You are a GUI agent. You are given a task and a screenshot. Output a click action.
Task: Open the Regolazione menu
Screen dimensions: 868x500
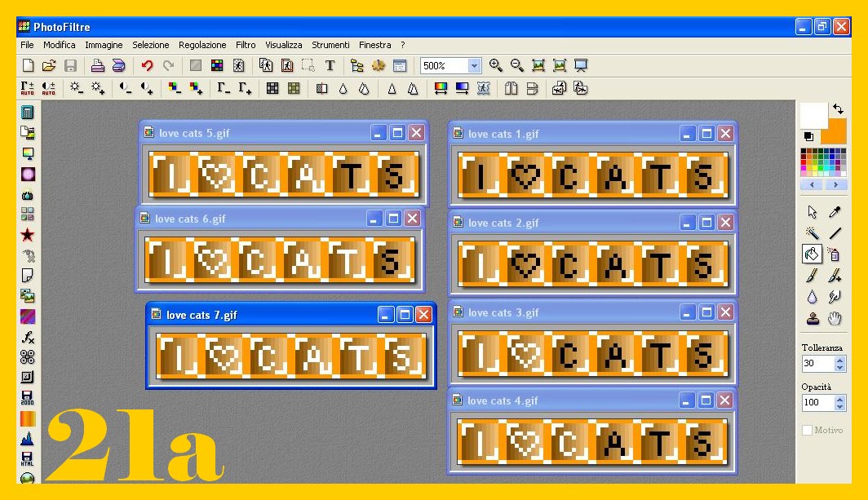[202, 45]
